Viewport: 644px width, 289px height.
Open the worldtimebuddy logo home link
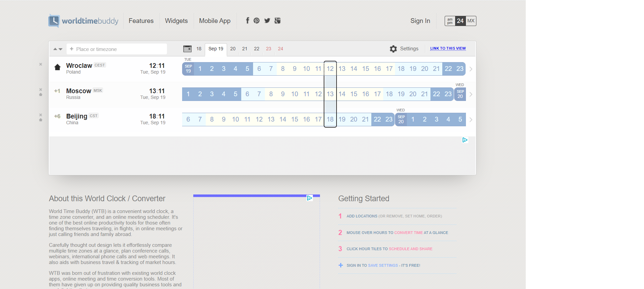click(83, 21)
